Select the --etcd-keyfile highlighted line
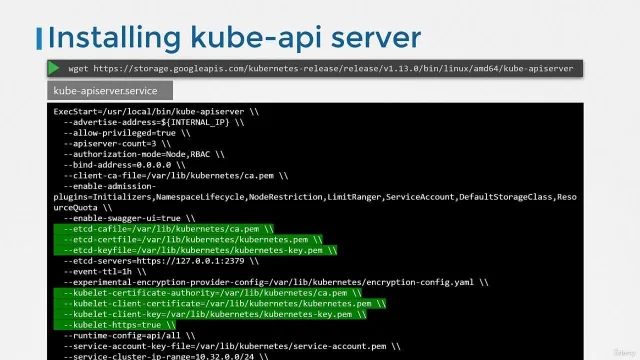This screenshot has width=640, height=360. point(196,250)
